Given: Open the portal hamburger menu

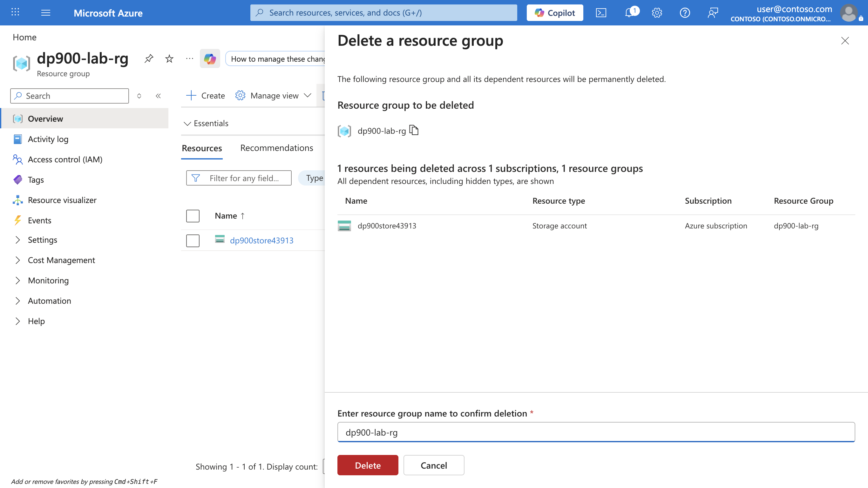Looking at the screenshot, I should [x=45, y=13].
